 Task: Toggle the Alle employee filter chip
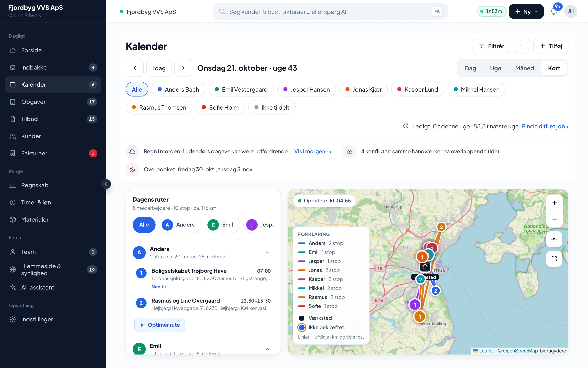(x=137, y=89)
